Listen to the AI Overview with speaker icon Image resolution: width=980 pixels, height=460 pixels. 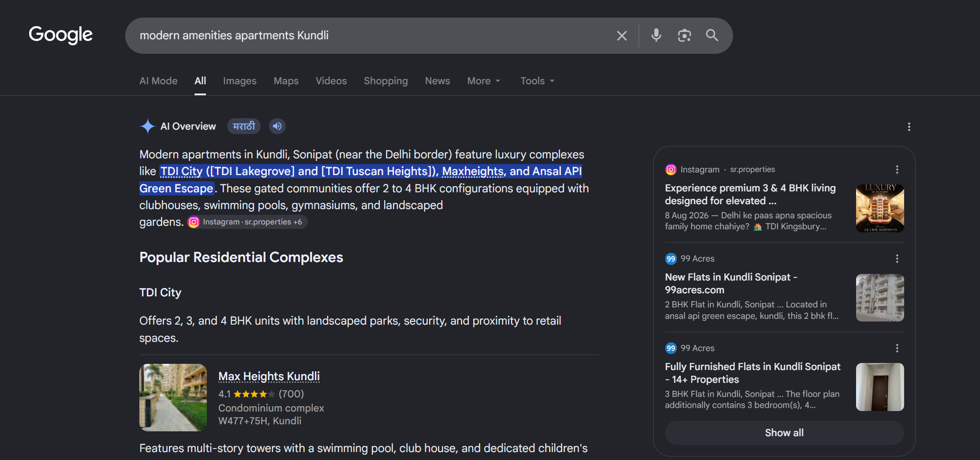277,126
